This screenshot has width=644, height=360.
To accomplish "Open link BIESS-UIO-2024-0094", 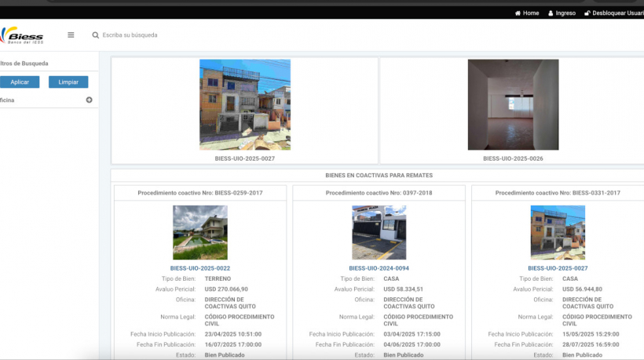I will (x=379, y=268).
